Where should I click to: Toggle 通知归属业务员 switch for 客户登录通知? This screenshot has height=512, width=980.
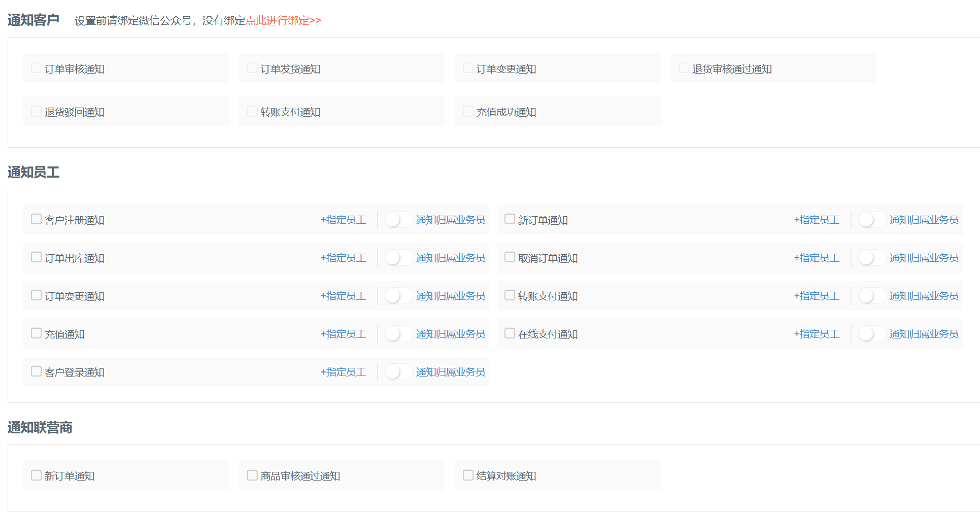pyautogui.click(x=398, y=372)
